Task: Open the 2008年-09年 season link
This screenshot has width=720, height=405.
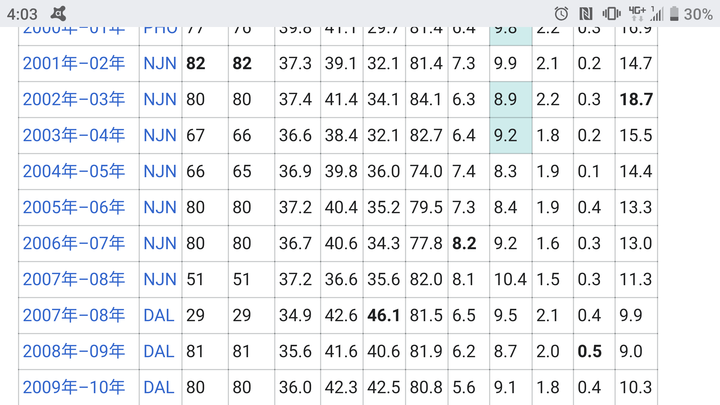Action: 74,351
